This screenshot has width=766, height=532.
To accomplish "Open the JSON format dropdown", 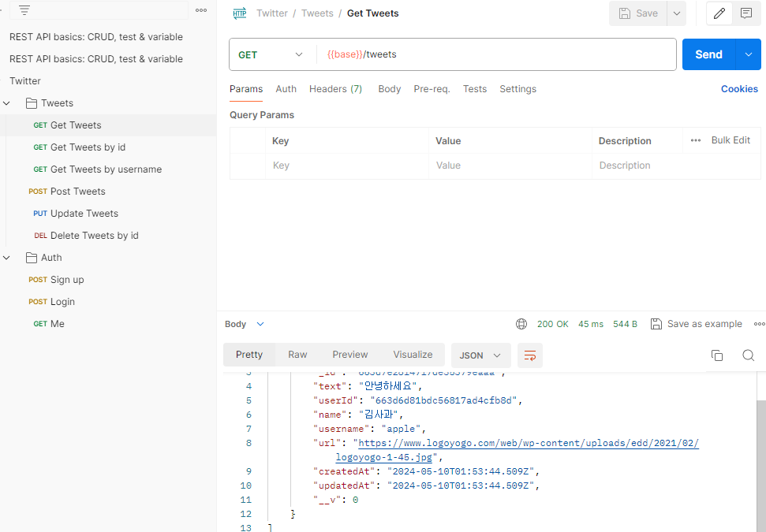I will point(480,355).
